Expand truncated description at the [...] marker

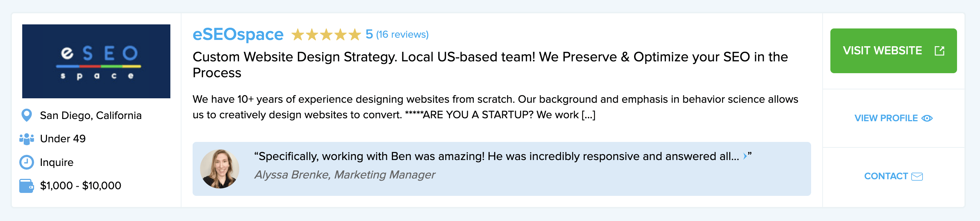coord(588,115)
